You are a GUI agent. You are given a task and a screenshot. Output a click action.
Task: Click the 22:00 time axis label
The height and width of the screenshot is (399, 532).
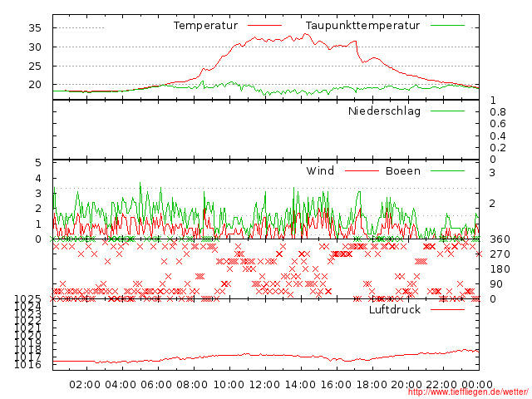tap(441, 384)
